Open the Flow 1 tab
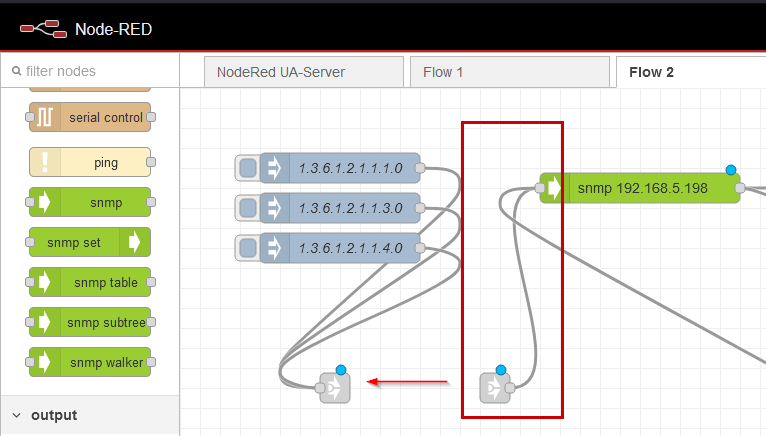 [510, 72]
